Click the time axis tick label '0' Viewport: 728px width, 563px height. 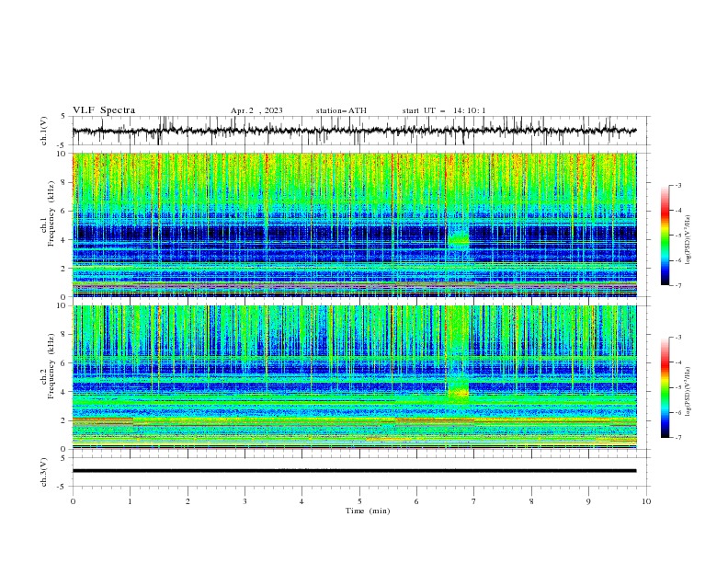73,501
